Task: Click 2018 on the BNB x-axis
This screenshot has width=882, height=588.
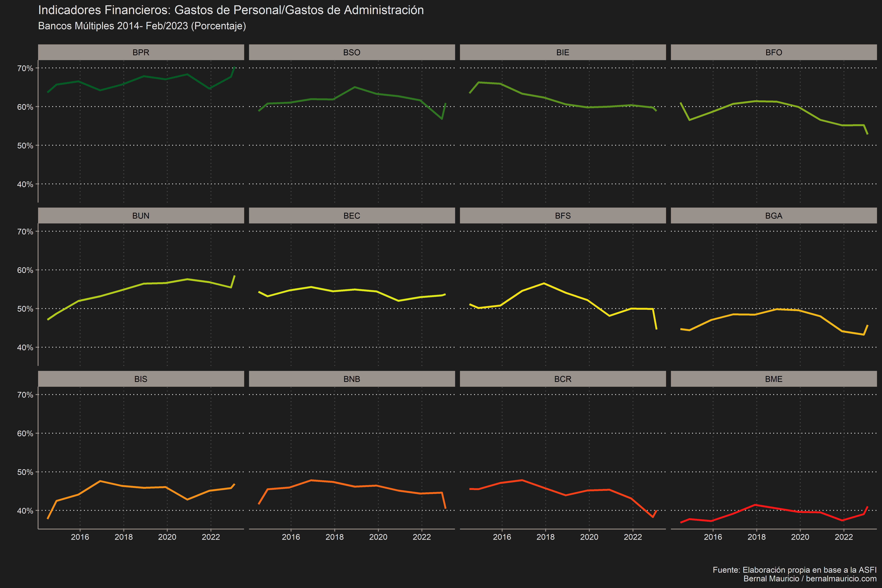Action: tap(335, 537)
